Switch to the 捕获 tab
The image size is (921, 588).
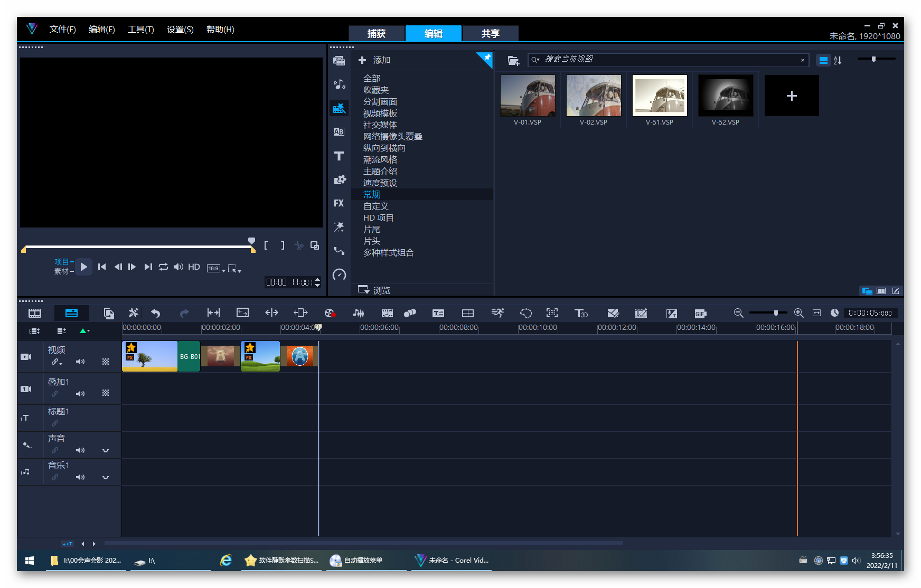[377, 33]
